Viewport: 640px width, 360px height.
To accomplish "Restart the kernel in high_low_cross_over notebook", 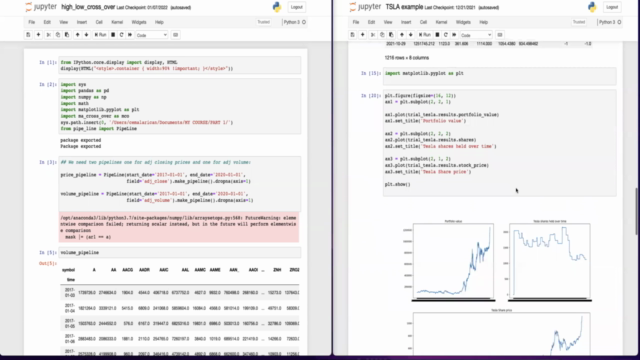I will click(x=121, y=35).
